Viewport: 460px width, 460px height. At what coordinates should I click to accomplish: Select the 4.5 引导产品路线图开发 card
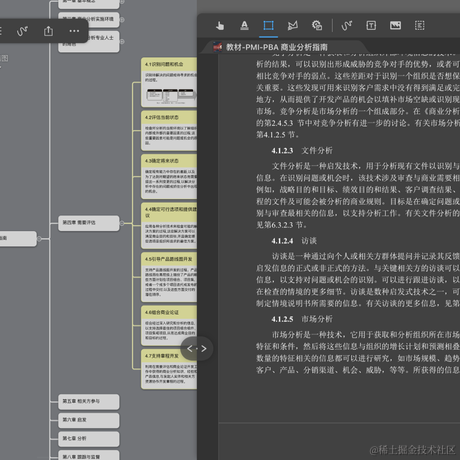pos(169,277)
